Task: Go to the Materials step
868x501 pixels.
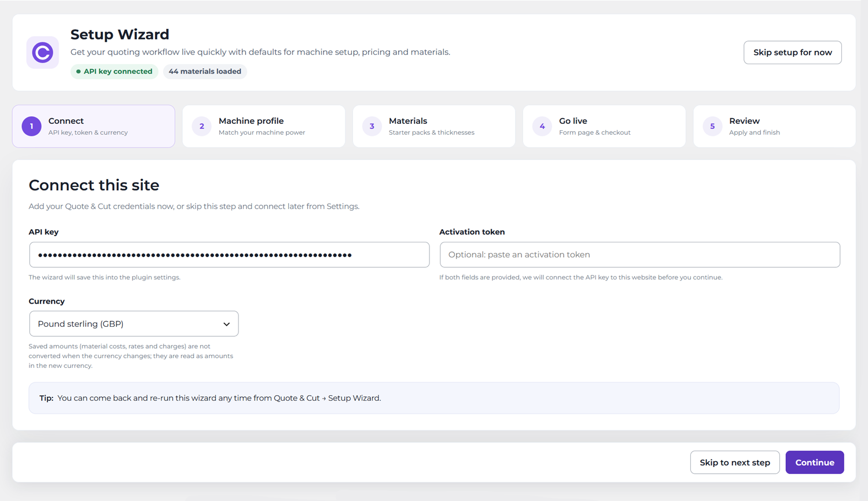Action: [434, 126]
